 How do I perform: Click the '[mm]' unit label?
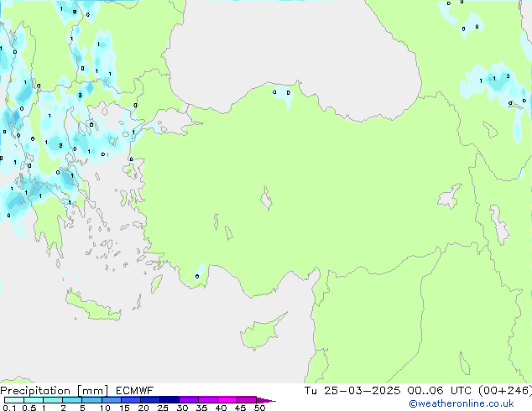pos(93,391)
